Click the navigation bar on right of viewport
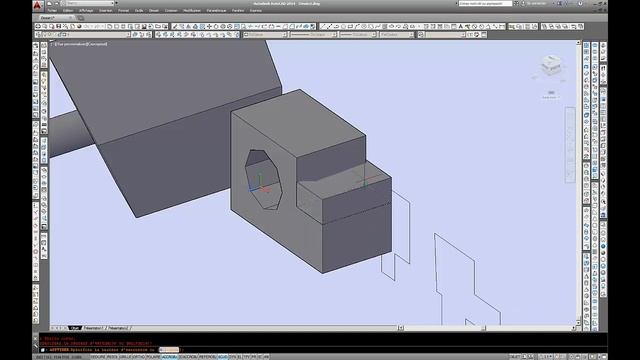The width and height of the screenshot is (640, 360). click(x=570, y=145)
